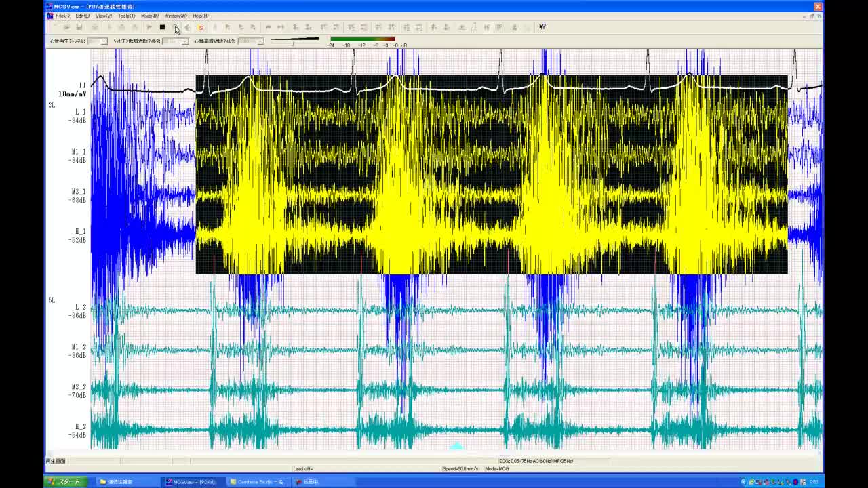Open the Mode menu
This screenshot has width=868, height=488.
pos(149,16)
